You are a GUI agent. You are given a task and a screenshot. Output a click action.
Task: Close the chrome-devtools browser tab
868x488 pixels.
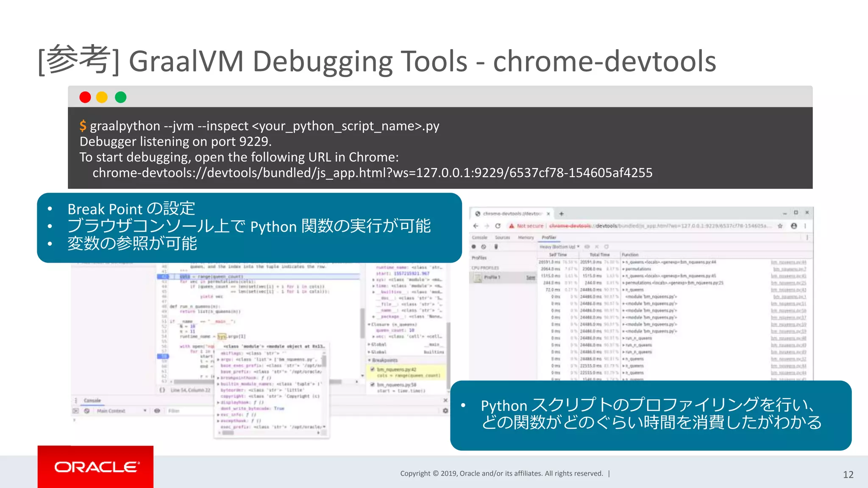tap(548, 214)
